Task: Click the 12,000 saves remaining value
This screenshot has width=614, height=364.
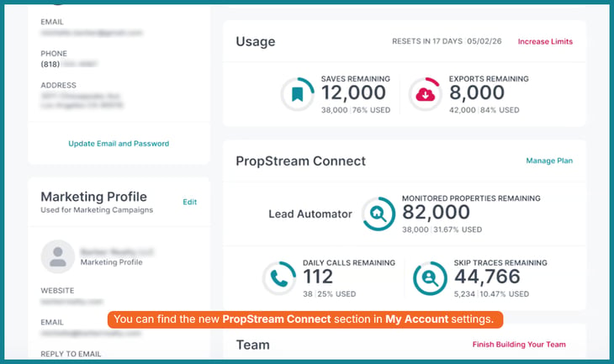Action: 353,92
